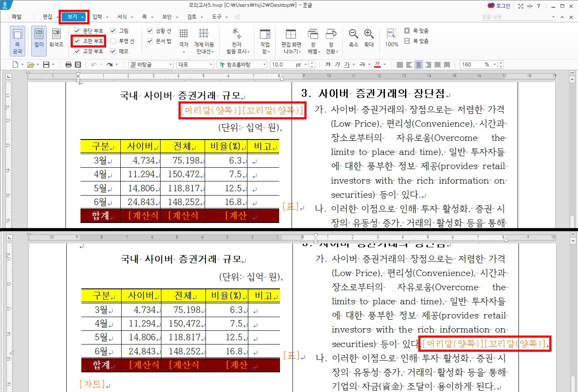This screenshot has height=392, width=578.
Task: Apply strikethrough 가 formatting
Action: click(x=362, y=65)
